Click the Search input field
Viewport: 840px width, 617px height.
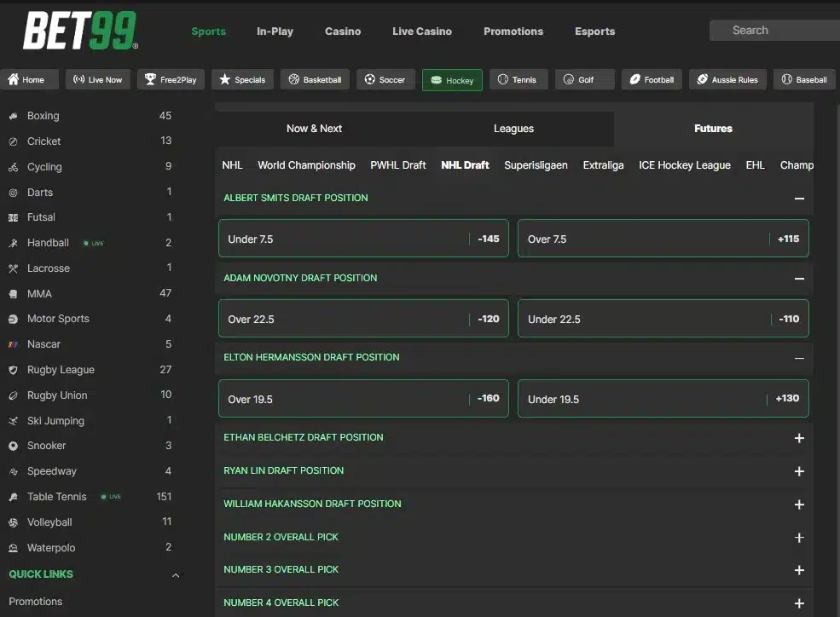(x=774, y=31)
